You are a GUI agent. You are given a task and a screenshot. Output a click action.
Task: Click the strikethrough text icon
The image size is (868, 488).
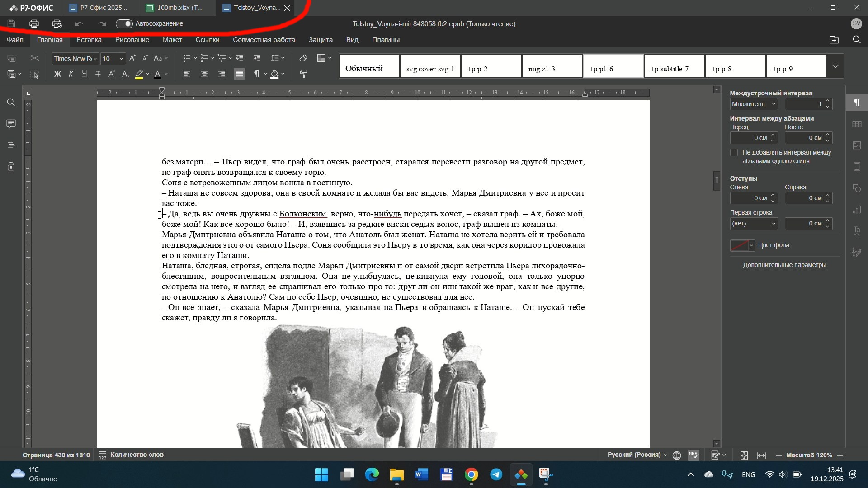[x=98, y=74]
